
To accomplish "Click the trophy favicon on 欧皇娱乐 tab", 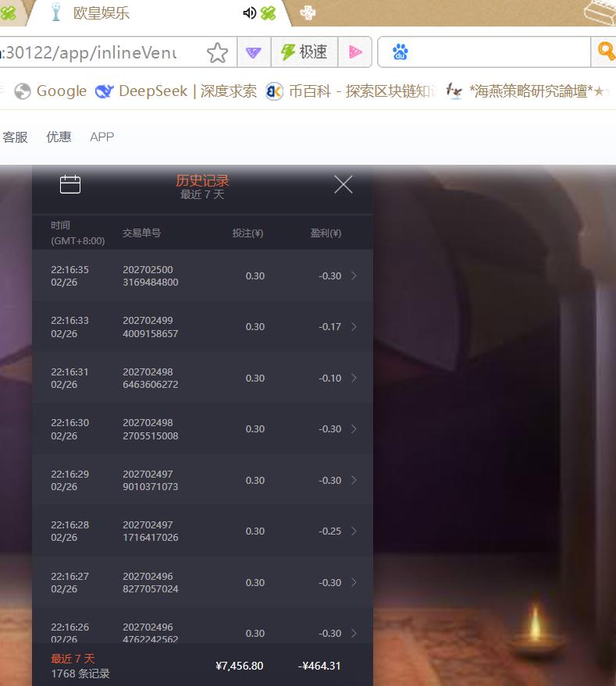I will (x=55, y=12).
